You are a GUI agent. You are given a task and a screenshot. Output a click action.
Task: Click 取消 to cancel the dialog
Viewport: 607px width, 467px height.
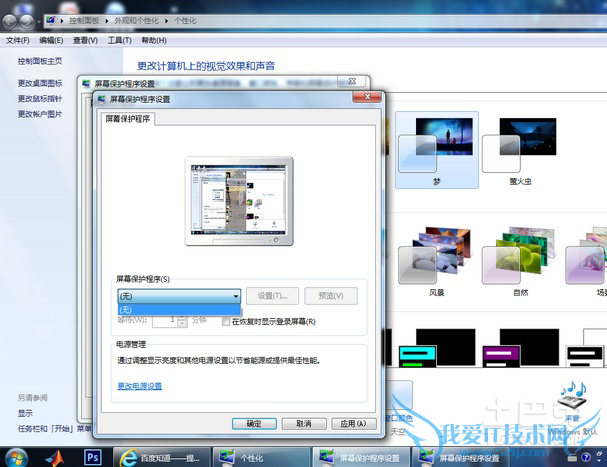pos(304,424)
